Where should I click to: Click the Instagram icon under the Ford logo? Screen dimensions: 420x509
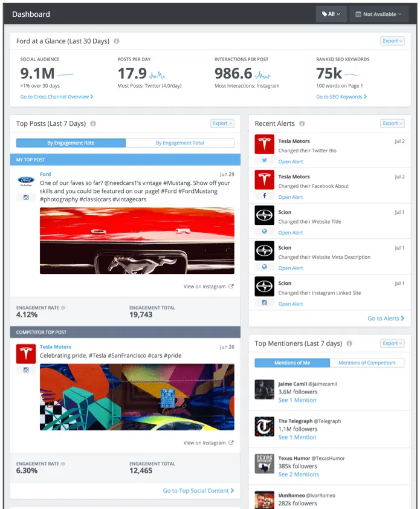point(25,197)
